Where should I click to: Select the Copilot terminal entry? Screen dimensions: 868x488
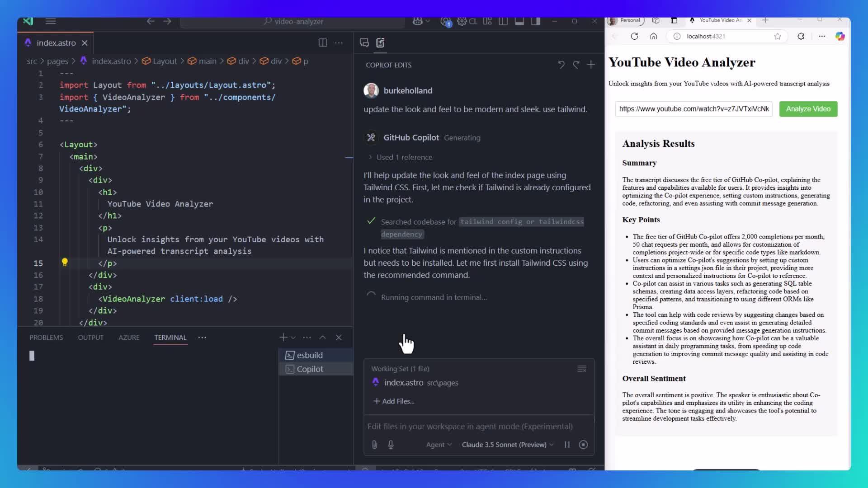point(316,369)
